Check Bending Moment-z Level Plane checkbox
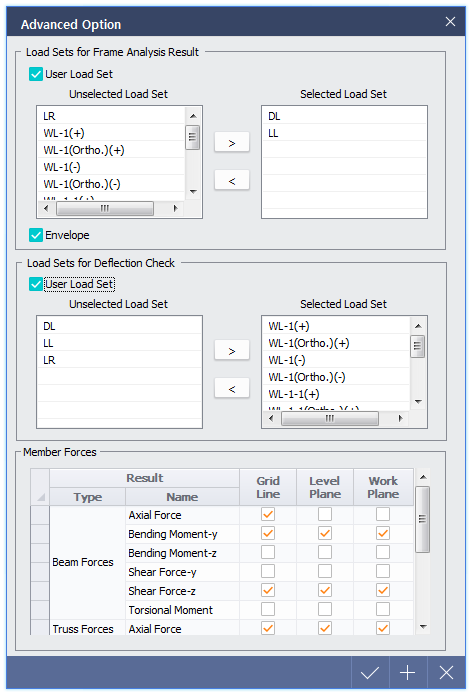The height and width of the screenshot is (695, 472). [x=325, y=552]
